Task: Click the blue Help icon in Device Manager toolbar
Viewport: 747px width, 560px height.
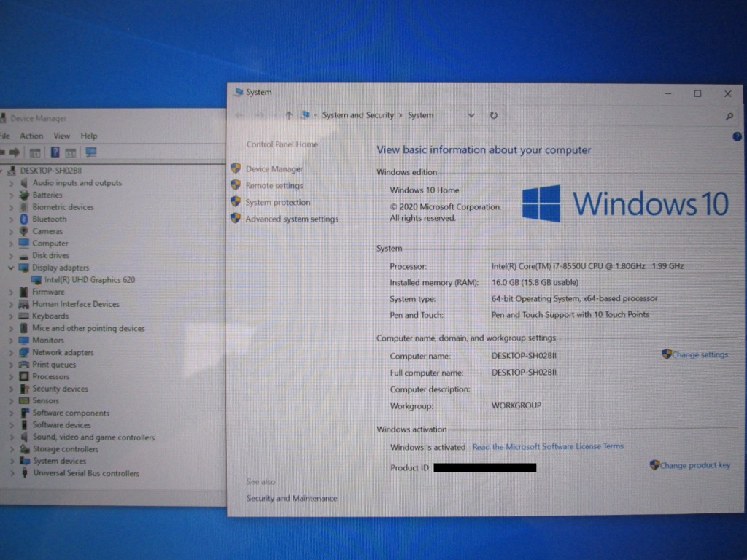Action: click(x=55, y=152)
